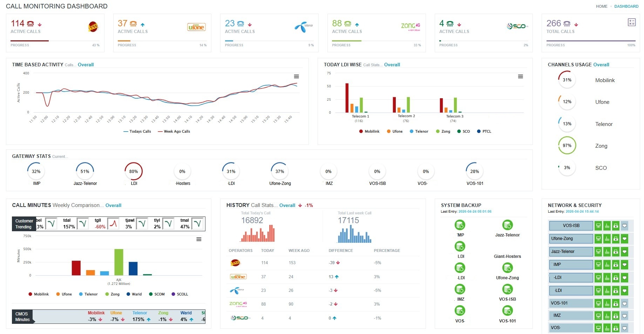Click the router icon in the Jazz-Telenor network row

(x=607, y=252)
